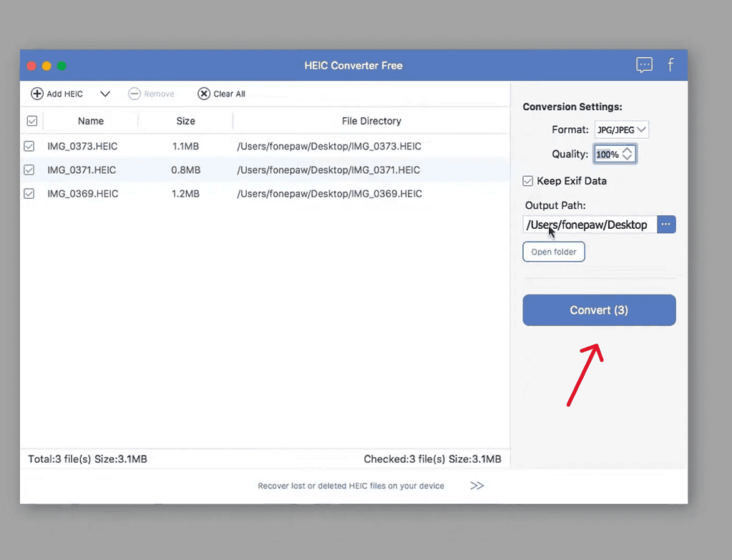732x560 pixels.
Task: Close the window with the red button
Action: [31, 66]
